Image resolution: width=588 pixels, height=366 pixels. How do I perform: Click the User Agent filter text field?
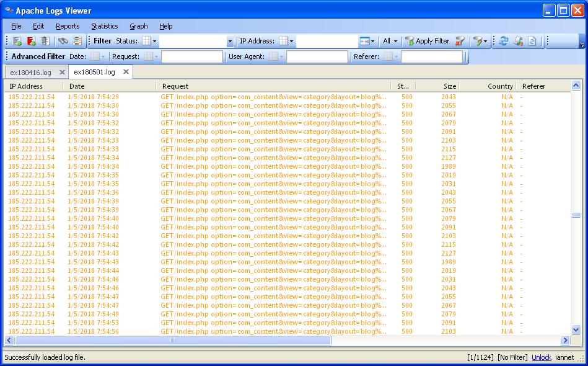click(x=317, y=56)
